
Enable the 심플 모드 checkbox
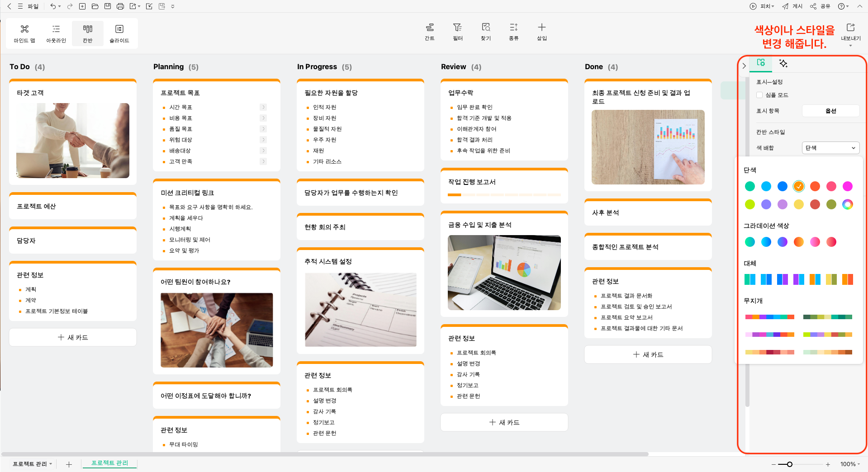(x=760, y=95)
